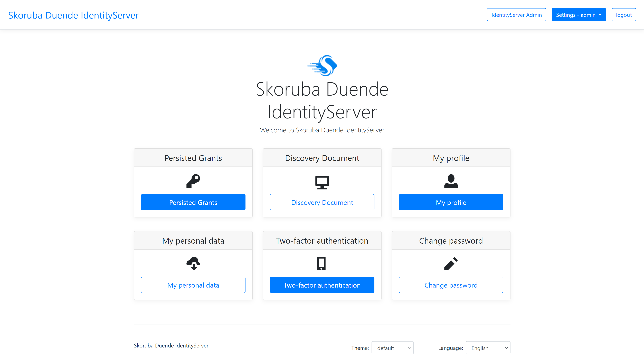644x358 pixels.
Task: Click the Discovery Document outlined button link
Action: pyautogui.click(x=322, y=202)
